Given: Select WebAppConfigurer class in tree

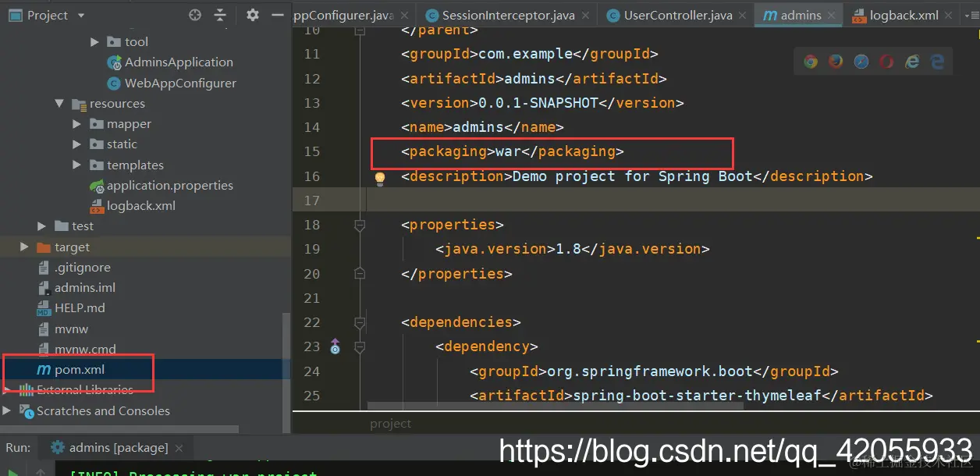Looking at the screenshot, I should pyautogui.click(x=180, y=83).
